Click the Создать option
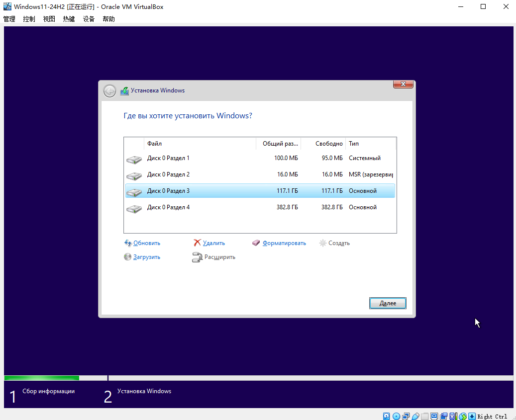Screen dimensions: 516x420 pyautogui.click(x=339, y=243)
